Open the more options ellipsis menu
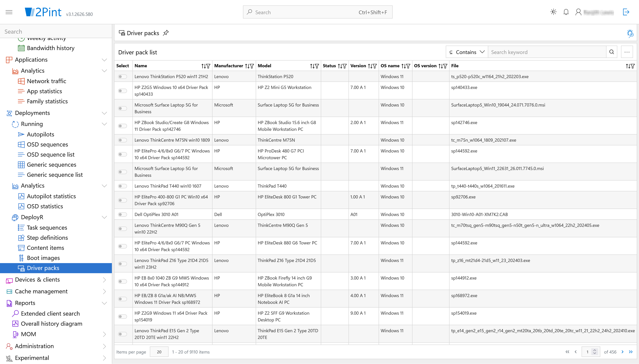 [627, 52]
